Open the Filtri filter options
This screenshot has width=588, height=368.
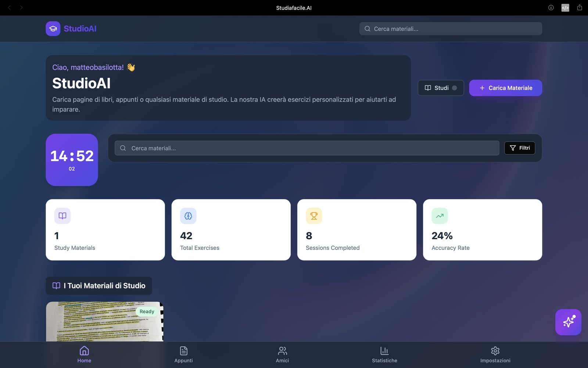tap(520, 148)
